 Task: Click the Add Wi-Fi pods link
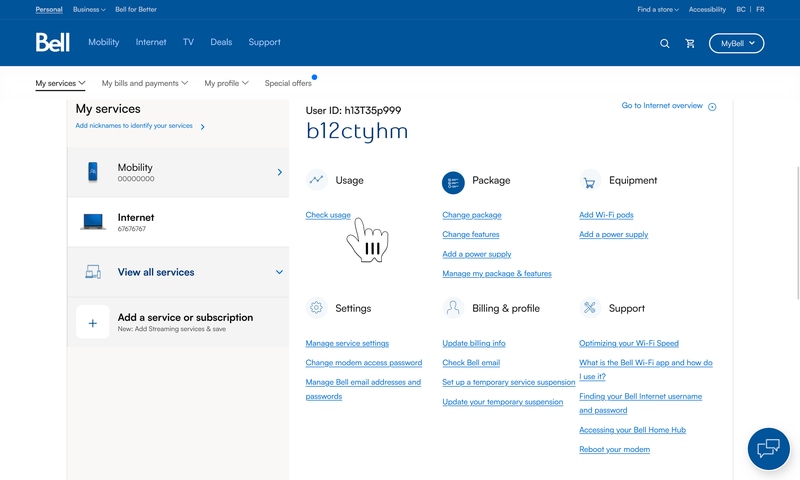[606, 215]
